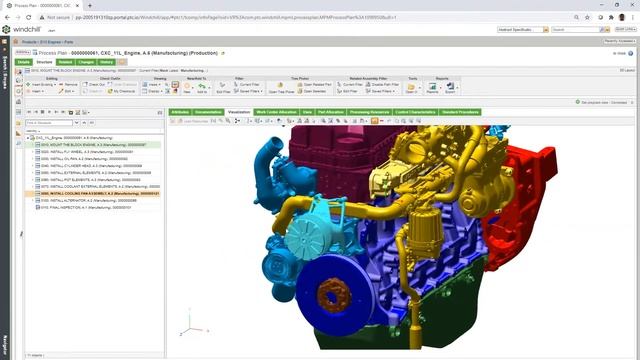The image size is (640, 360).
Task: Click Open Related Part
Action: pos(314,84)
